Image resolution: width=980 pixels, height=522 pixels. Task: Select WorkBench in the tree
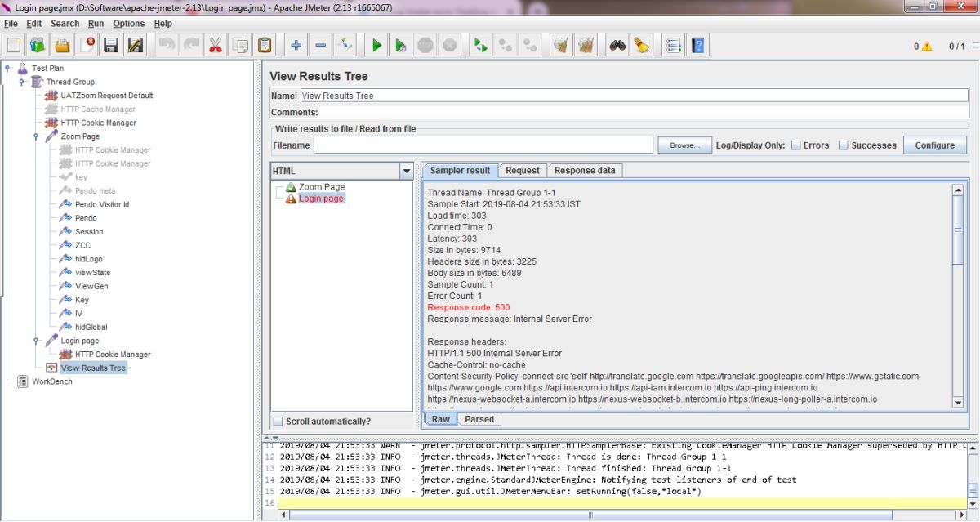(x=52, y=382)
